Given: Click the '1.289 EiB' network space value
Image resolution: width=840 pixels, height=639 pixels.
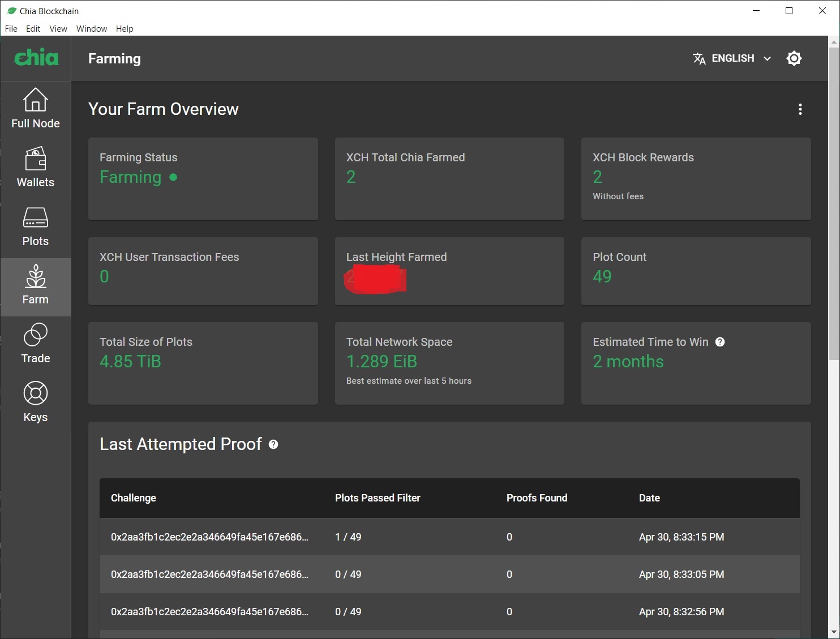Looking at the screenshot, I should click(382, 361).
